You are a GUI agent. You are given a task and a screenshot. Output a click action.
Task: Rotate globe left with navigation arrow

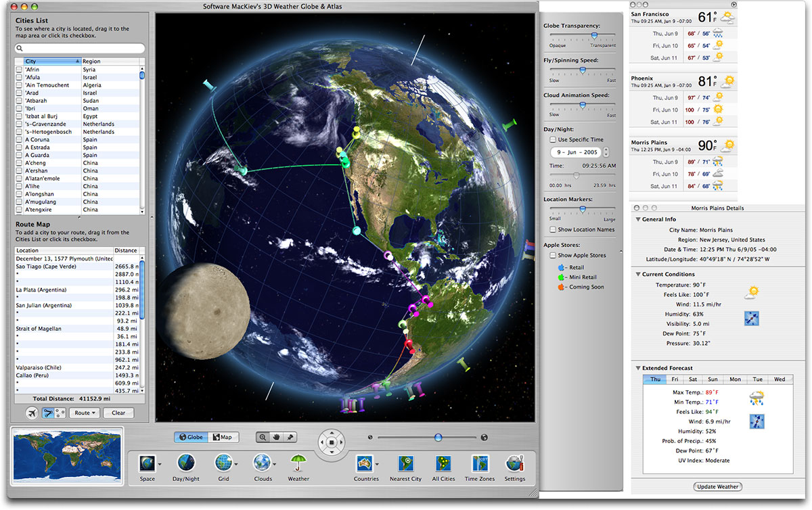[321, 442]
